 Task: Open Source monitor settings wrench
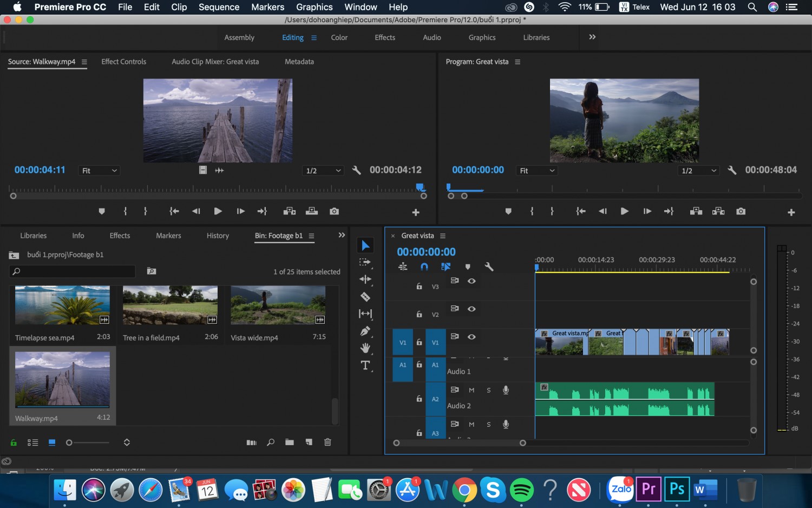[356, 170]
